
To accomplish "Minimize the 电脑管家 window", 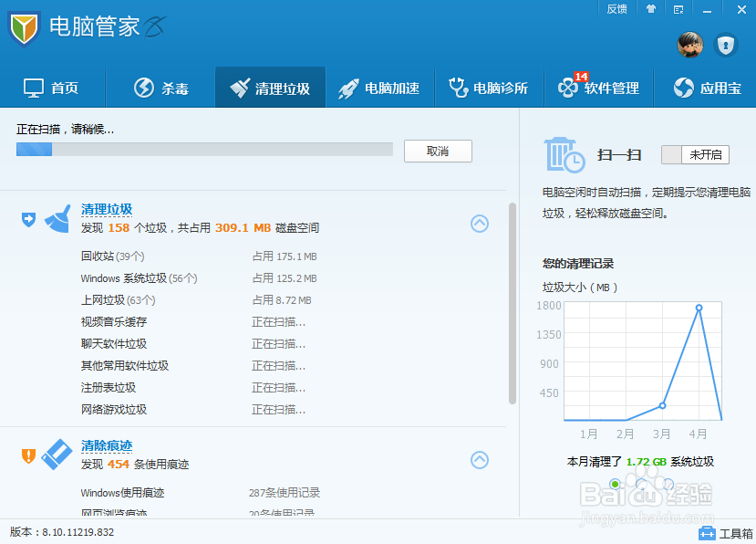I will coord(707,10).
